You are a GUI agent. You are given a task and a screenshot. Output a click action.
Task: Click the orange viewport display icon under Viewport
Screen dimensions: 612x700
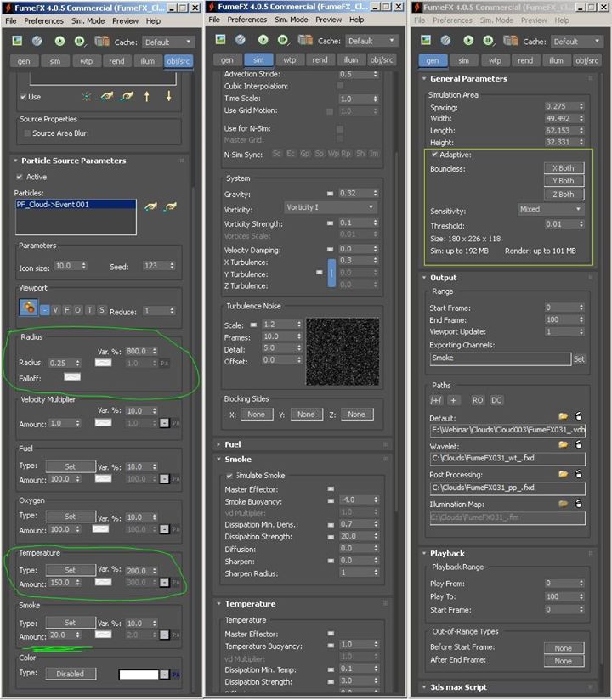[x=28, y=308]
